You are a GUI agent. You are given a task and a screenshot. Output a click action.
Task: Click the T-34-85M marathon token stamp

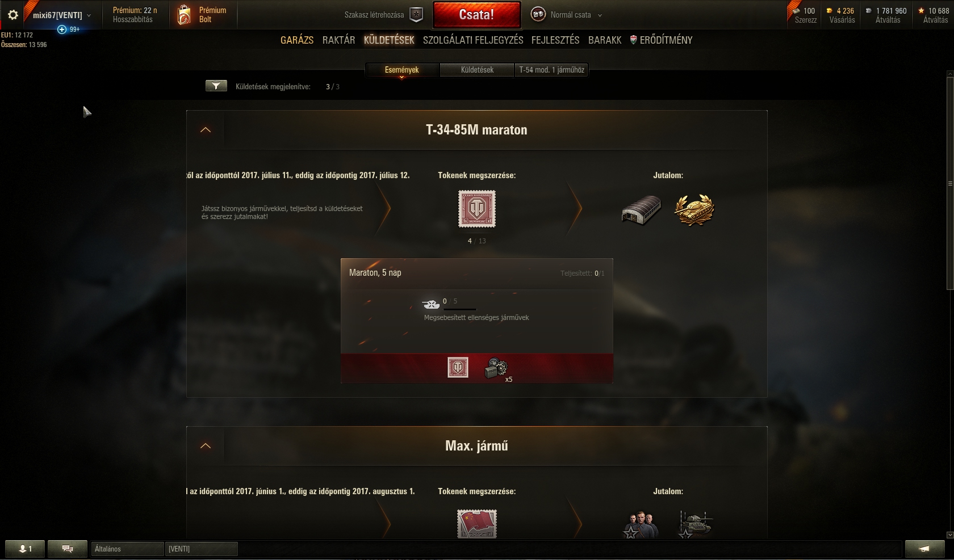click(477, 209)
